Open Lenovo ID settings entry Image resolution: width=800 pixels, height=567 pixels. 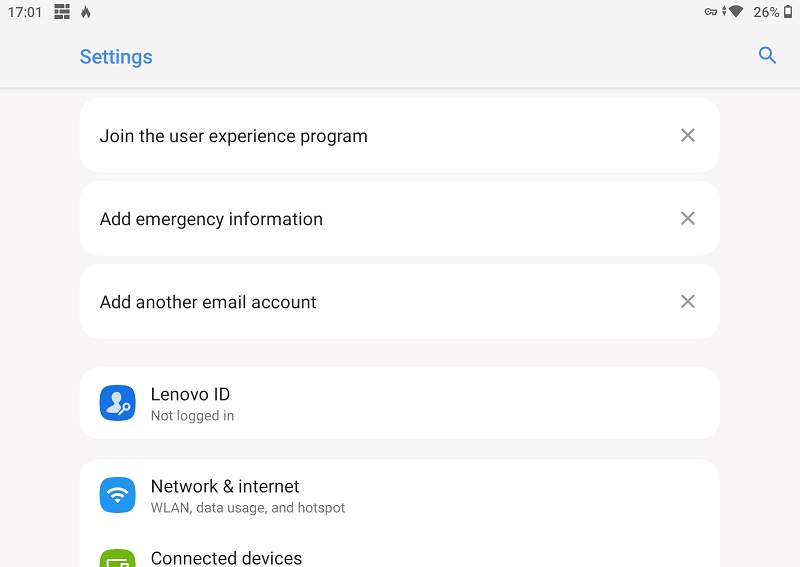pyautogui.click(x=399, y=403)
